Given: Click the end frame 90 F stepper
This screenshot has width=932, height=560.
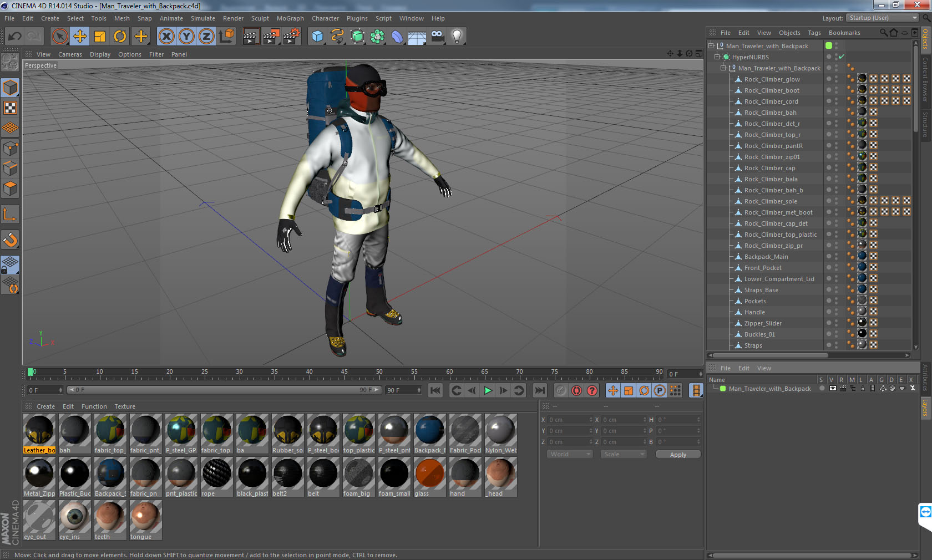Looking at the screenshot, I should (419, 390).
